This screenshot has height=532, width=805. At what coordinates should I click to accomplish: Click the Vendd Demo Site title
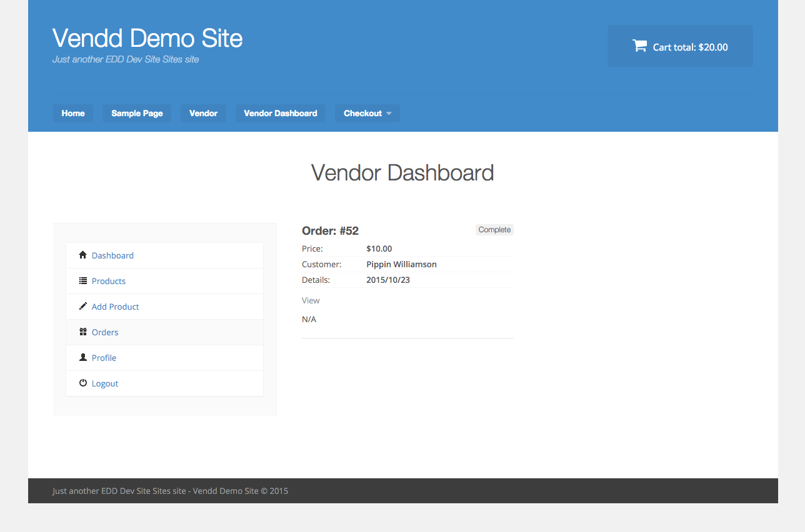tap(147, 38)
